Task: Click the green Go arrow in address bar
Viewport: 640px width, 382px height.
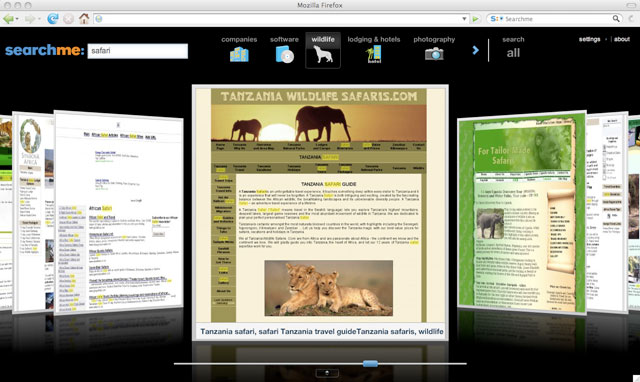Action: (x=476, y=19)
